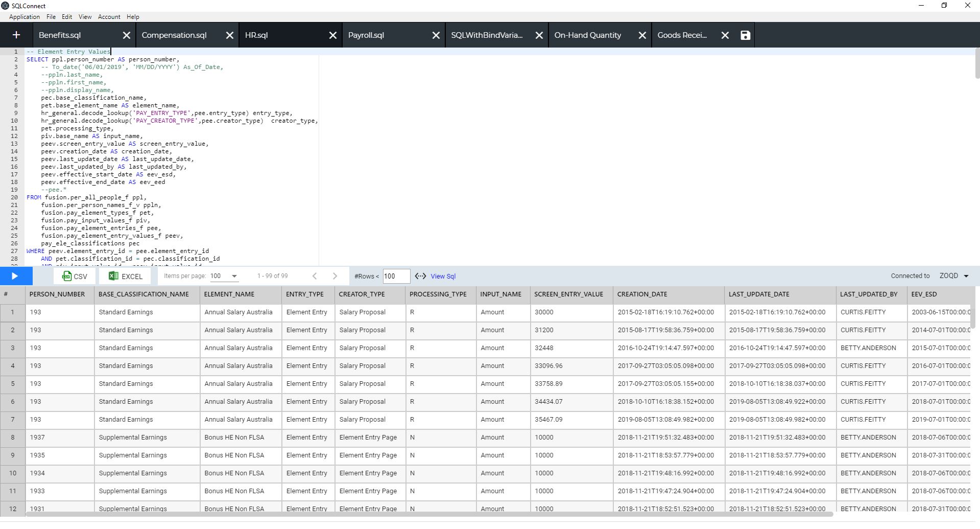This screenshot has height=529, width=980.
Task: Open the File menu
Action: (x=51, y=17)
